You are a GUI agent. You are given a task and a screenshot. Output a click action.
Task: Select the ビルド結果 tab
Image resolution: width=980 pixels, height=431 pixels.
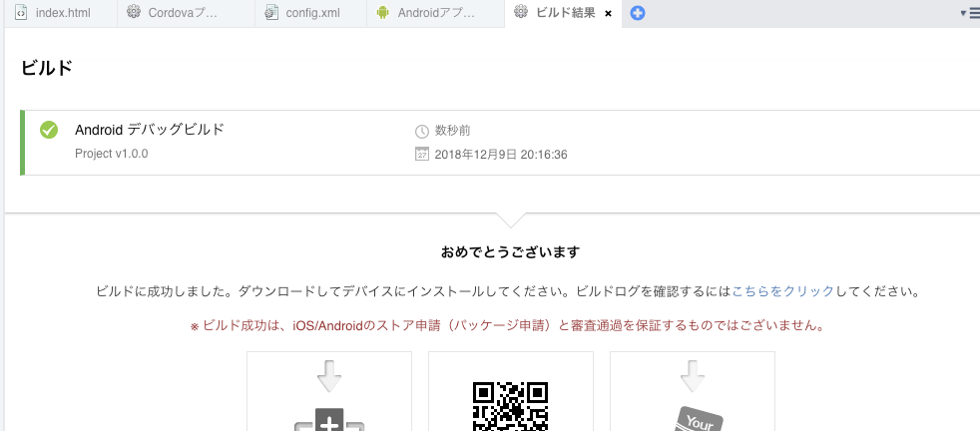click(565, 13)
